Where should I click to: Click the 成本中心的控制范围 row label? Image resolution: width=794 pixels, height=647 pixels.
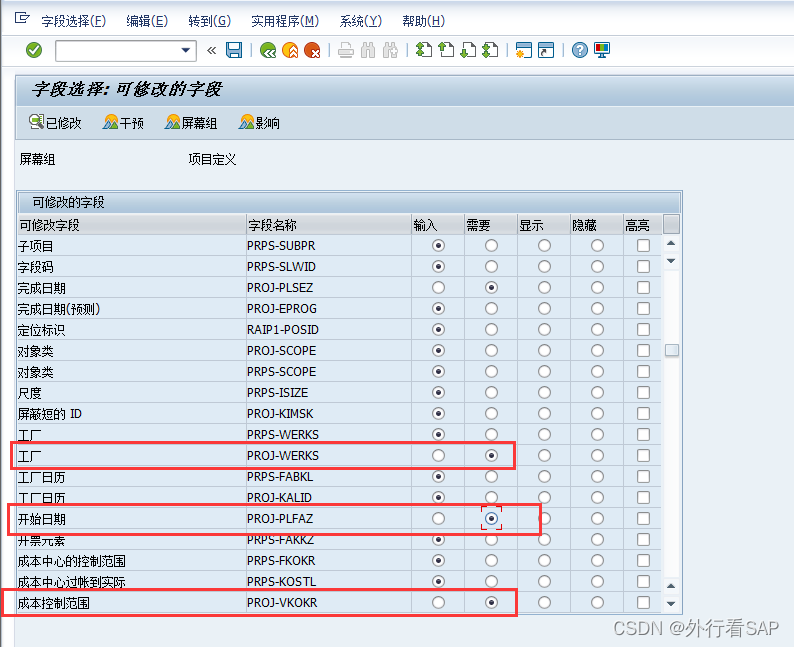71,561
